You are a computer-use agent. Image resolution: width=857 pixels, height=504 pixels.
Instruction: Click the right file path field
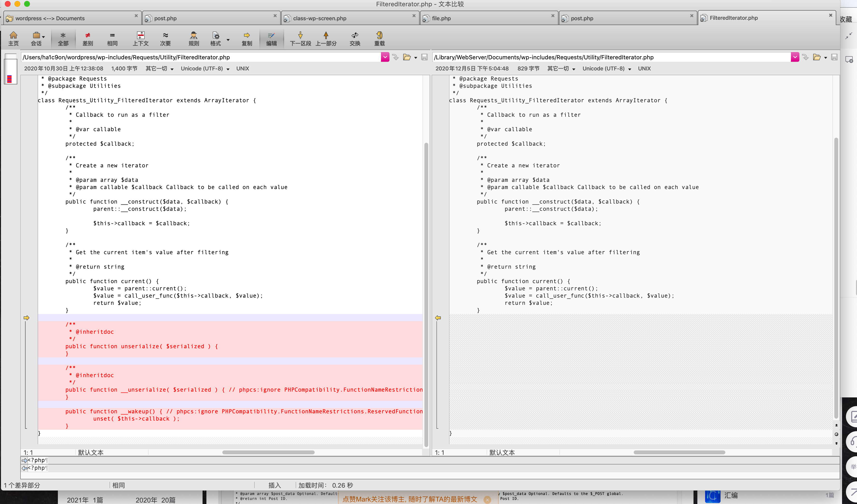pyautogui.click(x=612, y=57)
